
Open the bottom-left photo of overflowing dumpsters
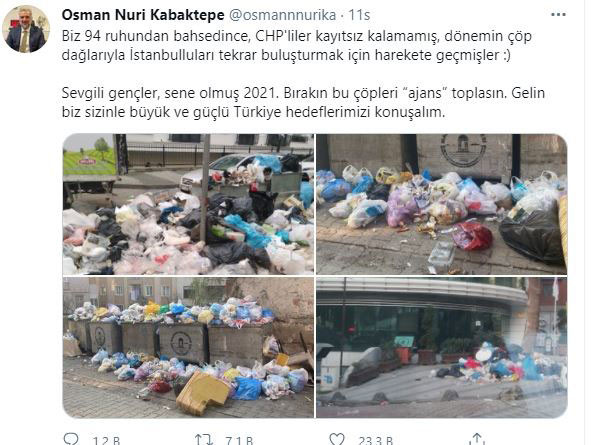pyautogui.click(x=188, y=347)
